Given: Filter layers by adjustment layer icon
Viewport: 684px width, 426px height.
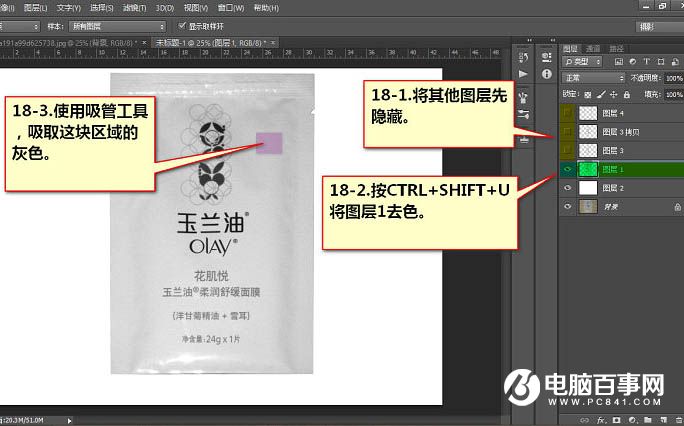Looking at the screenshot, I should 633,61.
